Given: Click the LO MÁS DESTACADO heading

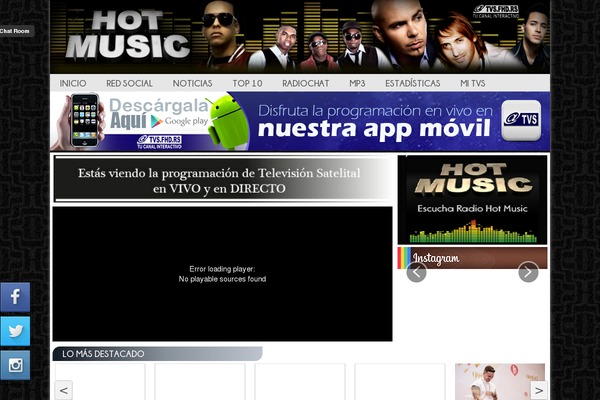Looking at the screenshot, I should point(103,354).
